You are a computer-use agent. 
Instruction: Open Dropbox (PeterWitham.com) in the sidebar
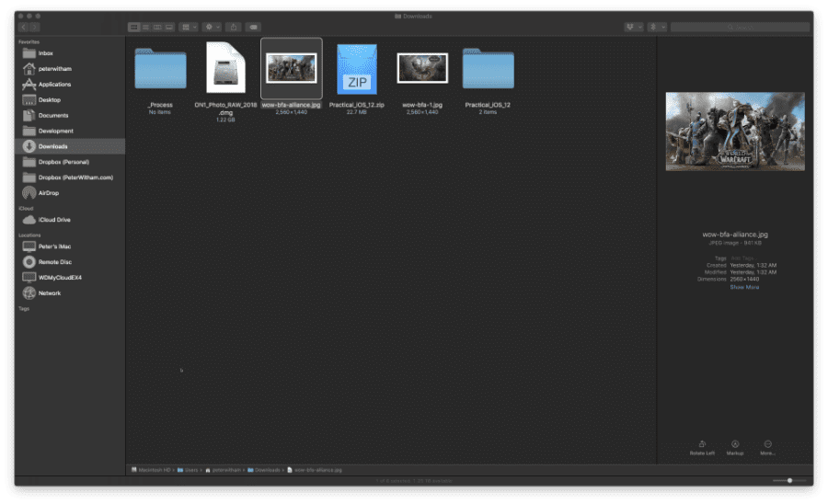tap(70, 178)
